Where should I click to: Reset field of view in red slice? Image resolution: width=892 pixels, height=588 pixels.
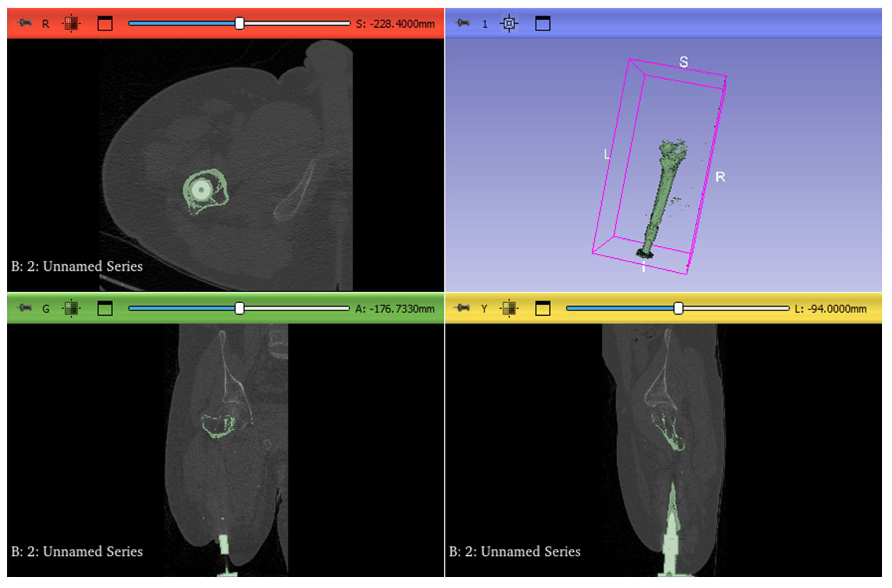71,24
